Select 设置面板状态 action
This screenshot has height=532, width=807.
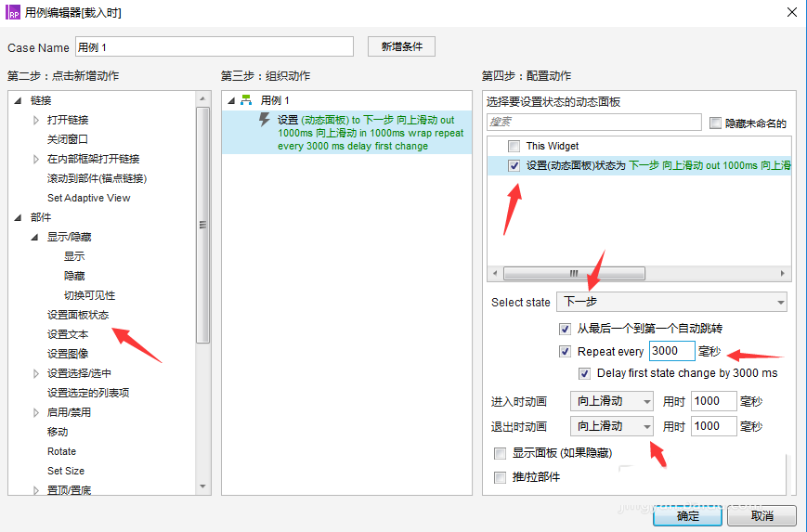point(78,315)
